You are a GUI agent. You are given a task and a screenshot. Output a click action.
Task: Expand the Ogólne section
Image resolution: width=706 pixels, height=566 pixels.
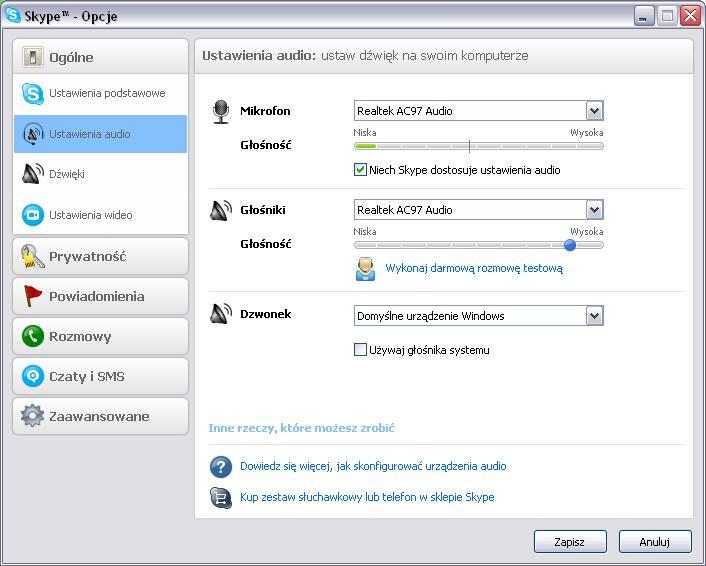[100, 57]
